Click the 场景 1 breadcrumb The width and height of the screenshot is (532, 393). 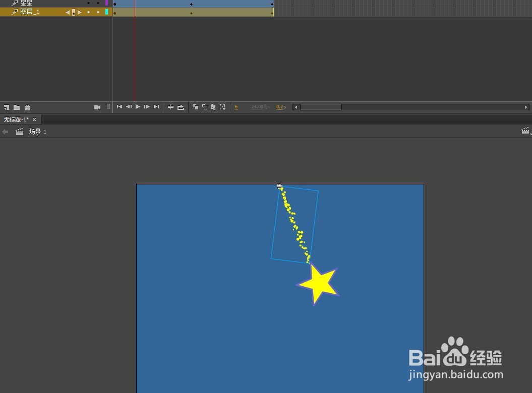pos(37,132)
